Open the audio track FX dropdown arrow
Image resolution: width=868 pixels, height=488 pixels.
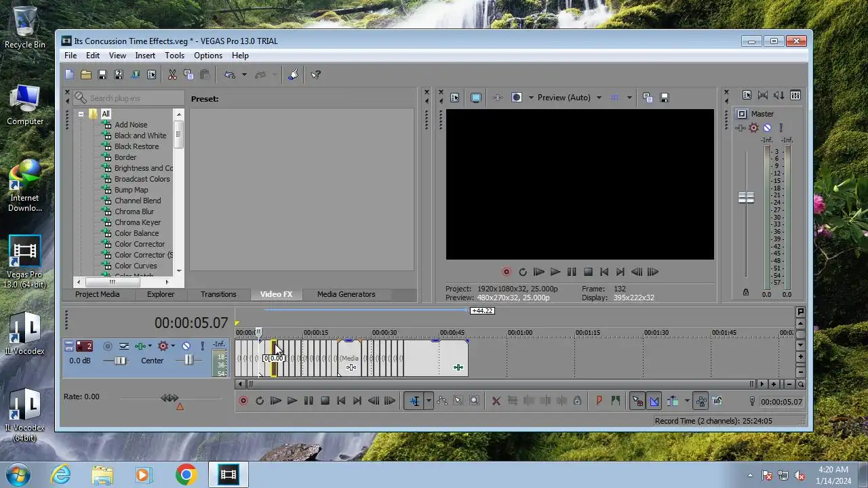150,346
